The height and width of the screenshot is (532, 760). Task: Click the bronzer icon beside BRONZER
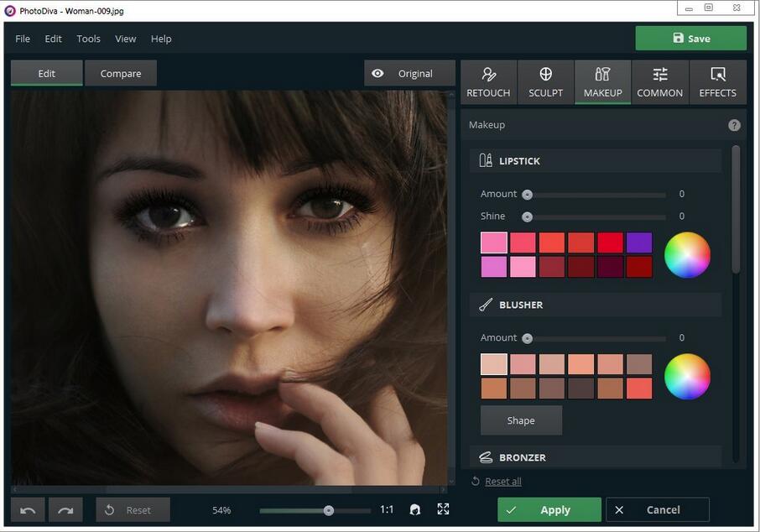click(486, 457)
